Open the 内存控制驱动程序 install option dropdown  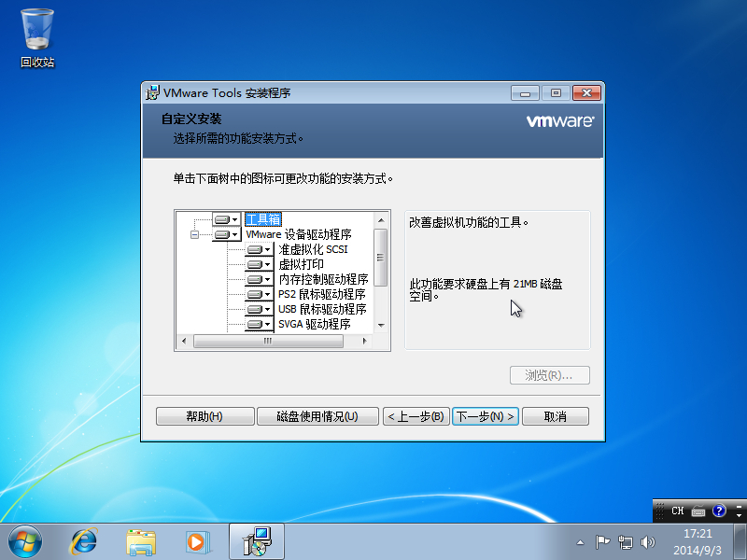260,279
